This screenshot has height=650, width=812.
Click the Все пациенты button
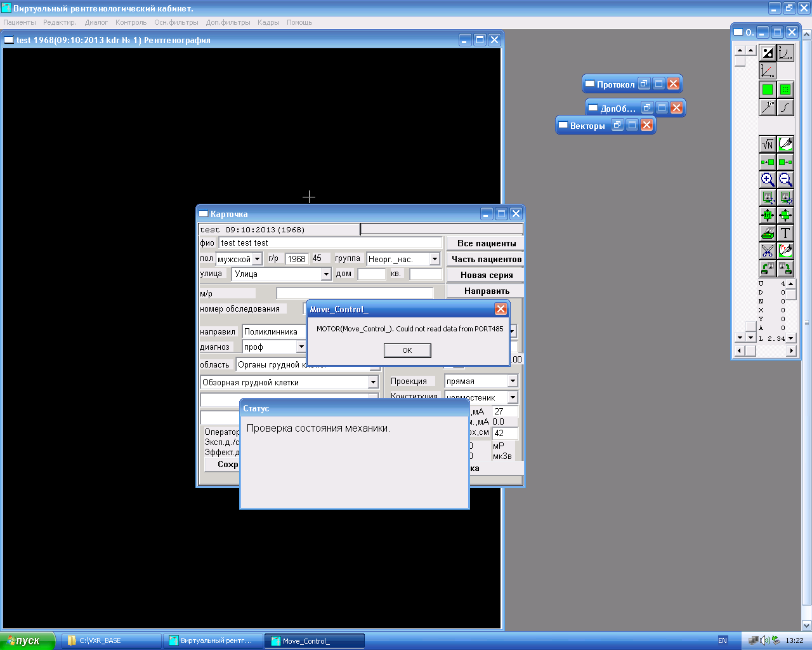[x=486, y=243]
